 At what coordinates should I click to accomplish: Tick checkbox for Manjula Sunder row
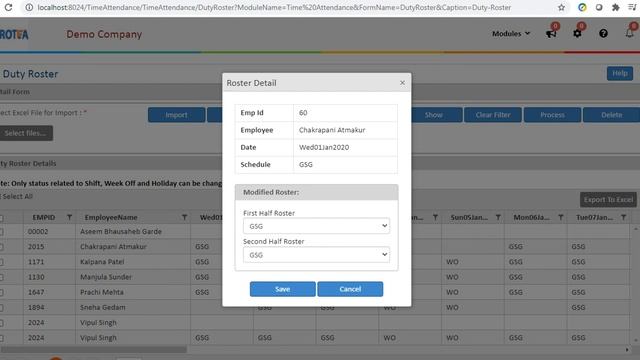(2, 277)
